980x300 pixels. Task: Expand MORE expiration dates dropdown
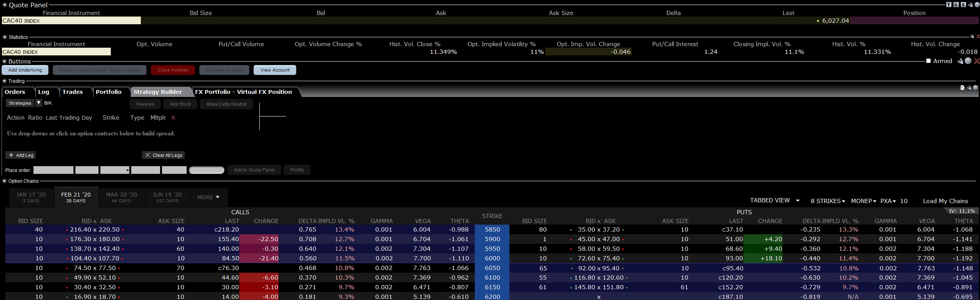click(x=208, y=197)
